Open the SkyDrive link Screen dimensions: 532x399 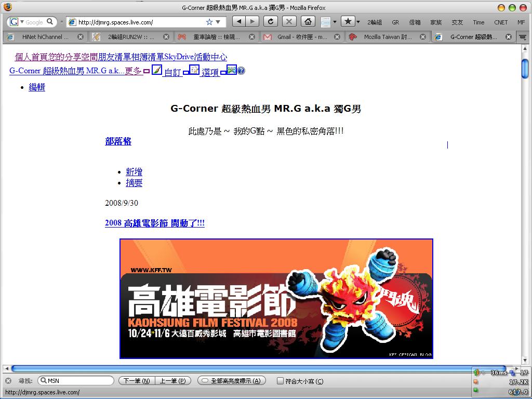point(179,57)
